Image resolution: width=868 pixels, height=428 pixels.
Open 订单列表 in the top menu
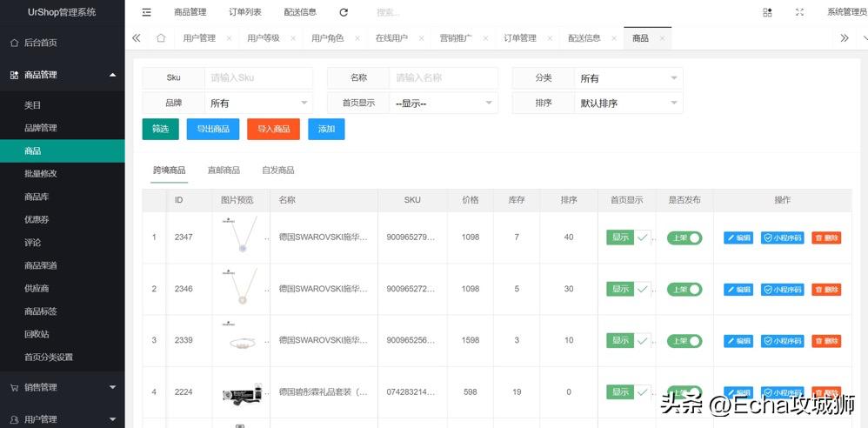(245, 12)
